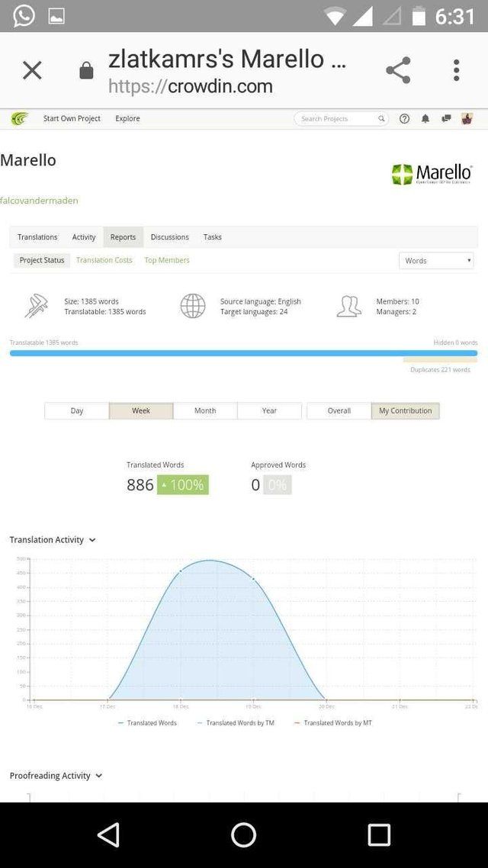Open falcovandermaden owner profile link

click(40, 201)
